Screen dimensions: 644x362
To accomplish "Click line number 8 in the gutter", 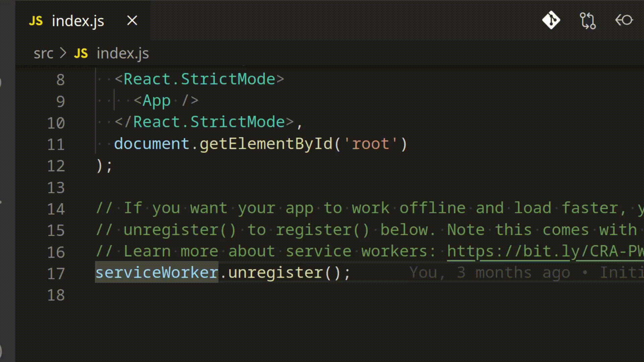I will (x=60, y=80).
